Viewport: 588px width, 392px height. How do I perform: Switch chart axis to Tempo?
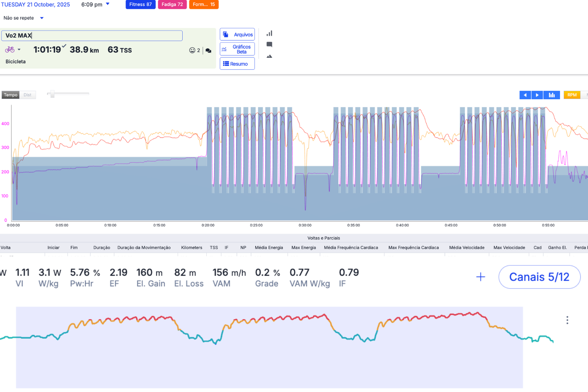[x=10, y=95]
